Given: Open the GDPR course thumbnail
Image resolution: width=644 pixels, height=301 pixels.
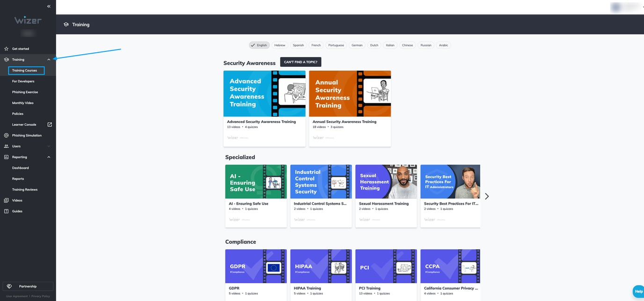Looking at the screenshot, I should click(x=256, y=266).
